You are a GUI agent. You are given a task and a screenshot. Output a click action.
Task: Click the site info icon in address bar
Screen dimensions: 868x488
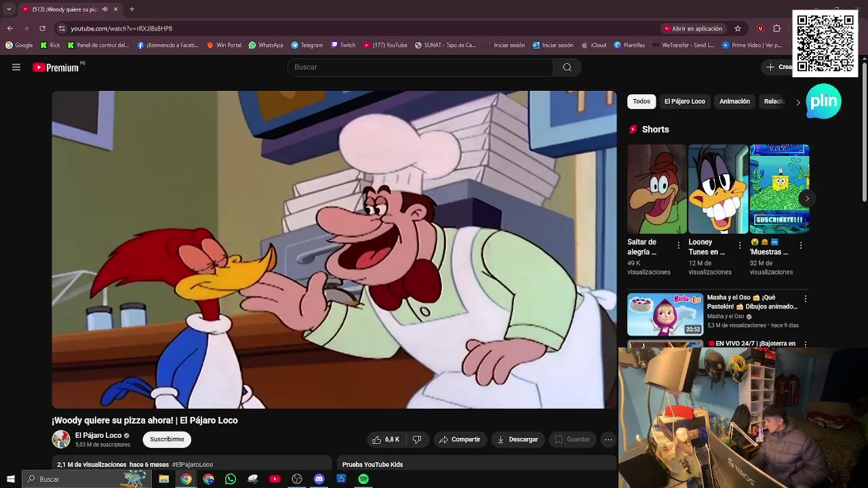pos(62,28)
